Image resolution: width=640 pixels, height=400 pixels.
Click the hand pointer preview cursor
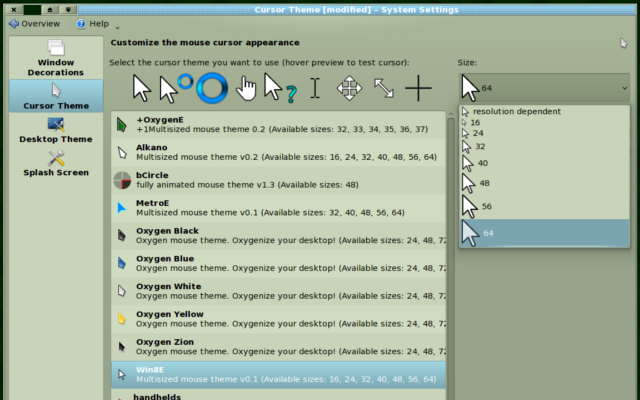point(246,88)
